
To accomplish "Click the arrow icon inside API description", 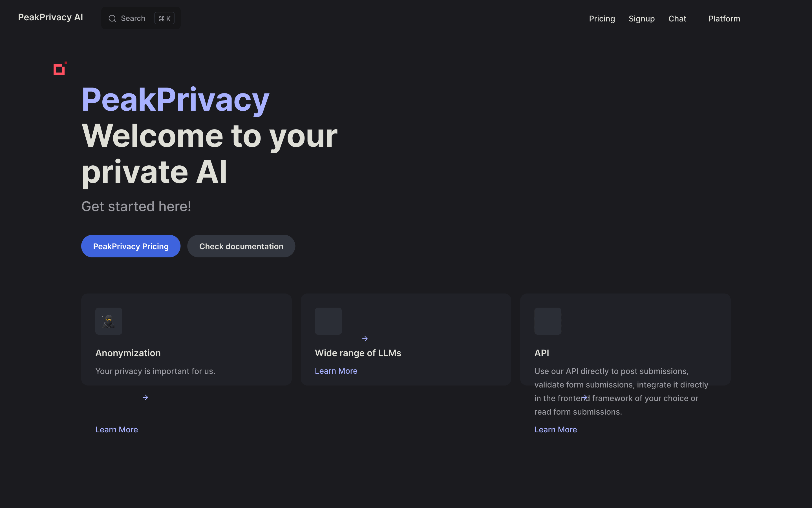I will tap(584, 397).
